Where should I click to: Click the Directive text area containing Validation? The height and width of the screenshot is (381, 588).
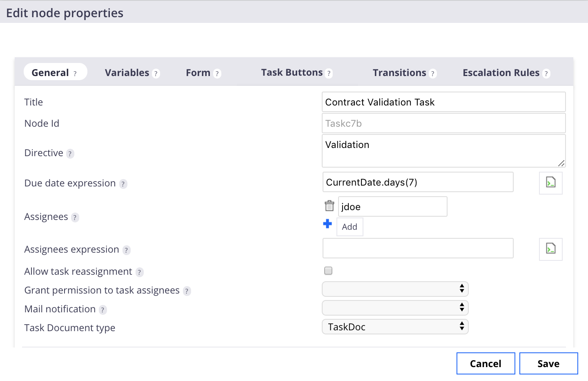click(x=444, y=151)
